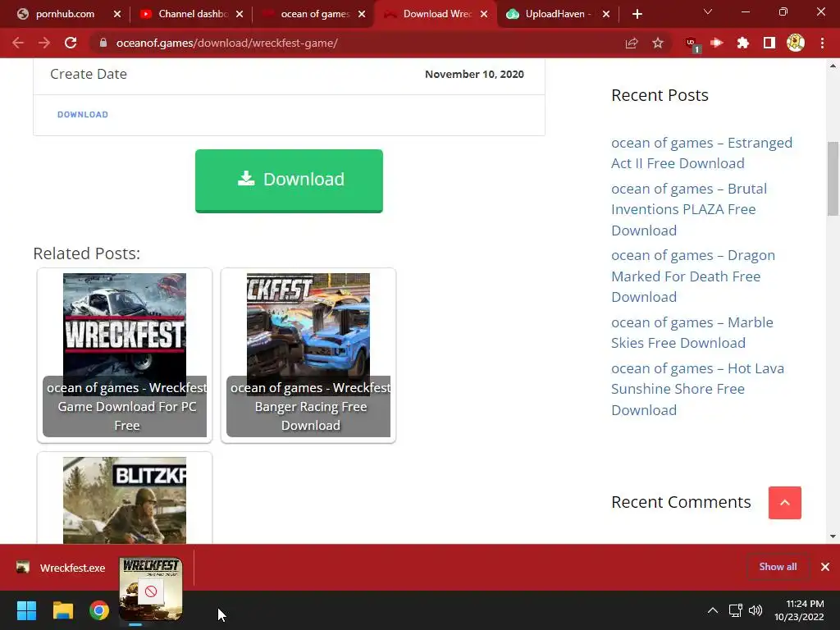840x630 pixels.
Task: Close the Download Wreckfest tab
Action: tap(484, 14)
